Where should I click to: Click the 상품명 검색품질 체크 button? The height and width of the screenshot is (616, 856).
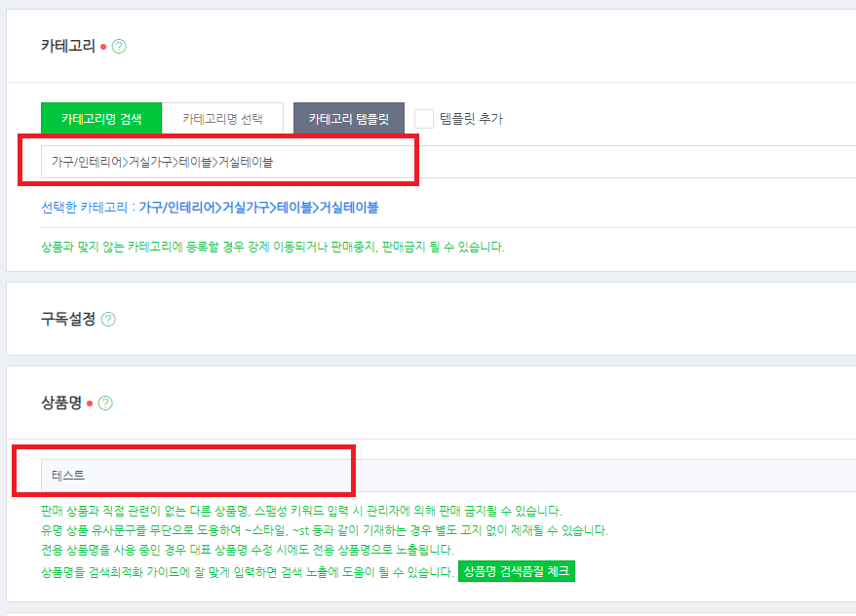[x=517, y=571]
